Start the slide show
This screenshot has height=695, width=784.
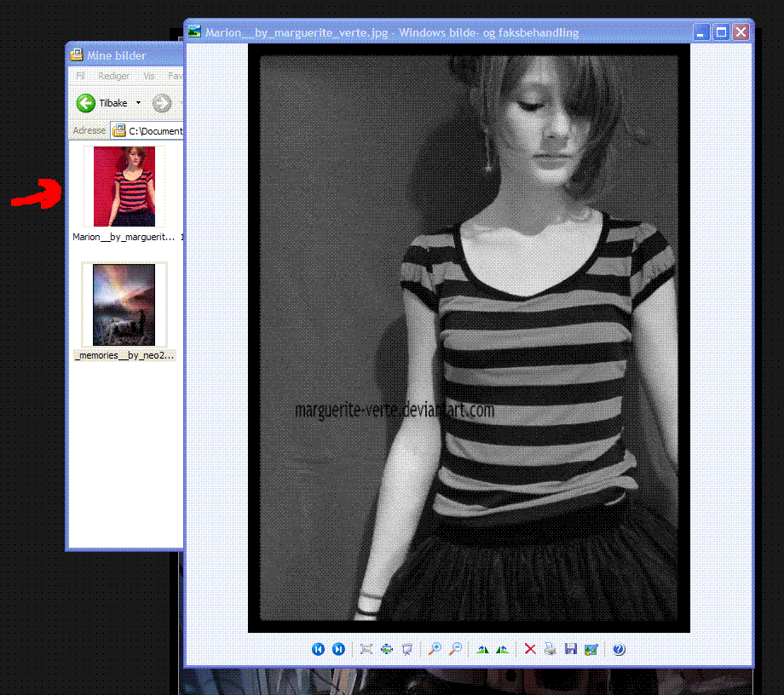[x=407, y=649]
